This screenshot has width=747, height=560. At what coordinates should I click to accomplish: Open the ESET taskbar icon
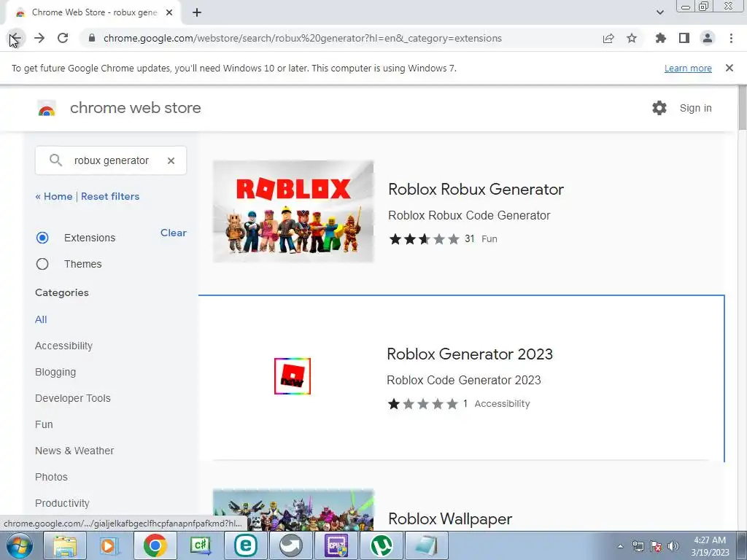pos(245,545)
